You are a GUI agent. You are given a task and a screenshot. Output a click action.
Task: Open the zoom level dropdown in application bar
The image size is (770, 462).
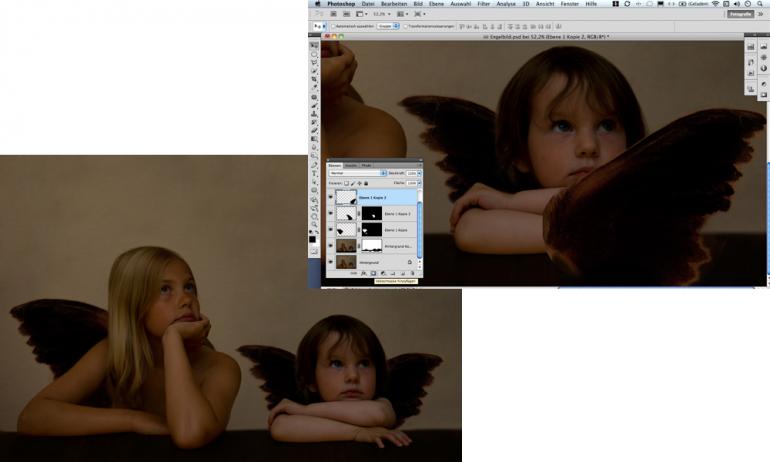coord(382,14)
